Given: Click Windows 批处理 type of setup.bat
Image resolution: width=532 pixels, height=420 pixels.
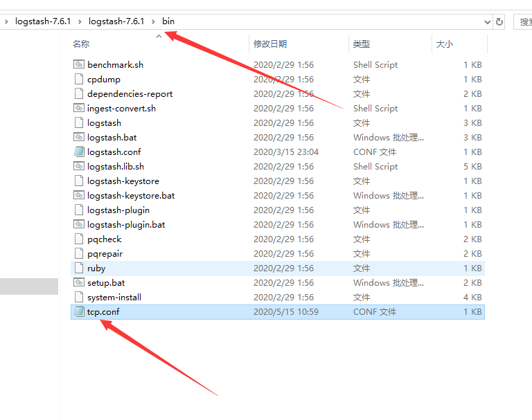Looking at the screenshot, I should [389, 283].
